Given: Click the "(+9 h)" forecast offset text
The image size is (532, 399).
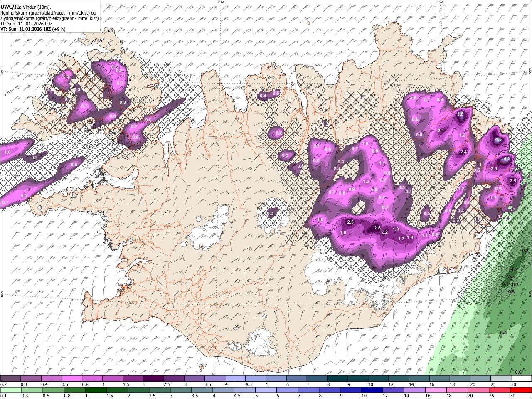Looking at the screenshot, I should (x=59, y=29).
